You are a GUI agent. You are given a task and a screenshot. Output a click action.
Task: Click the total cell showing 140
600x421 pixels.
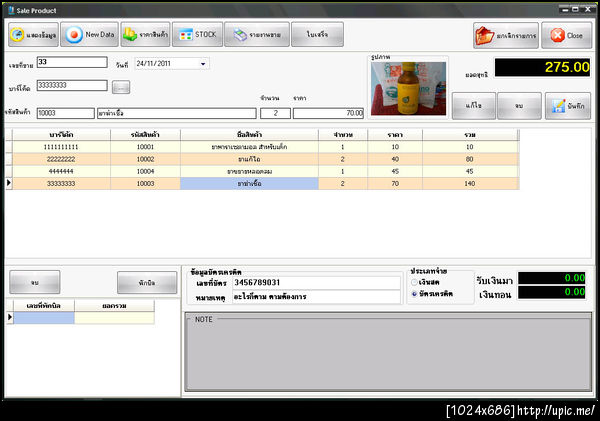point(470,184)
